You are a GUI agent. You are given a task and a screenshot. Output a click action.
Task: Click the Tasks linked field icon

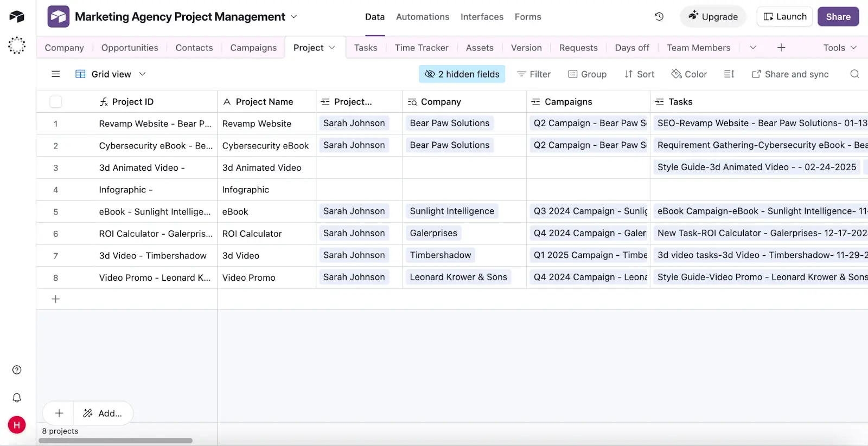coord(660,102)
